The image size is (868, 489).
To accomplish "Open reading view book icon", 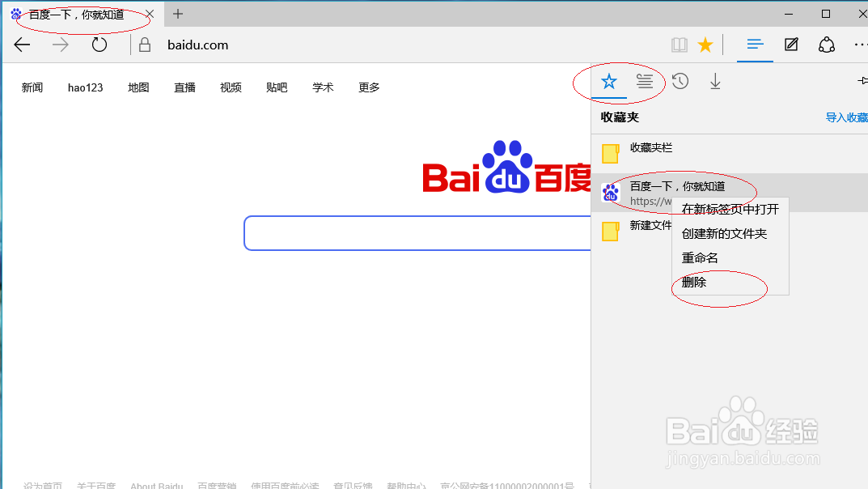I will click(x=680, y=45).
